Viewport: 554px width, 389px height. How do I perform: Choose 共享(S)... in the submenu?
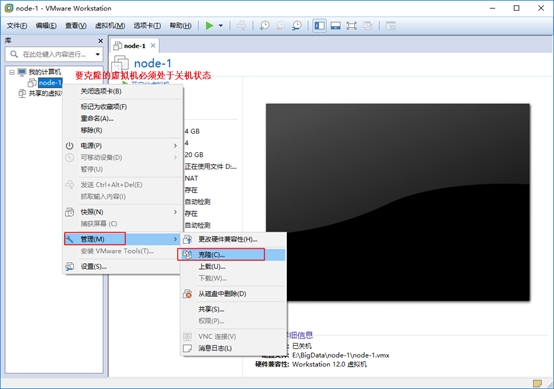[x=233, y=309]
